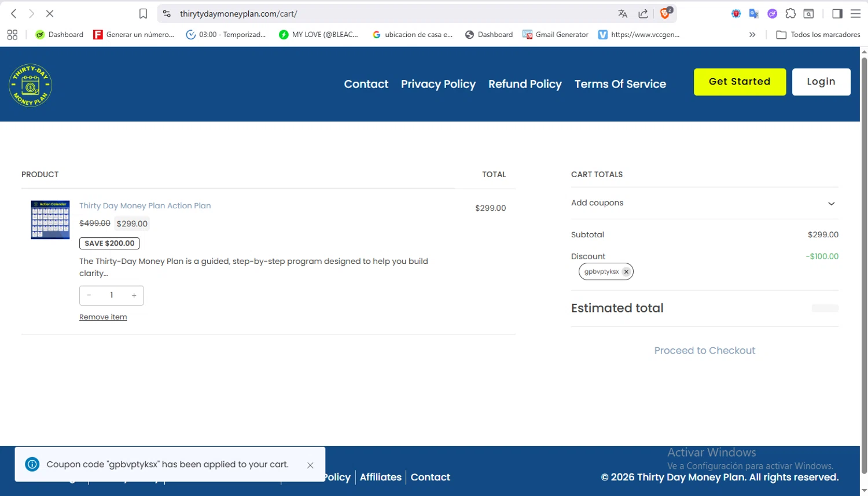The height and width of the screenshot is (496, 868).
Task: Open 'Generar un número' bookmark
Action: coord(134,35)
